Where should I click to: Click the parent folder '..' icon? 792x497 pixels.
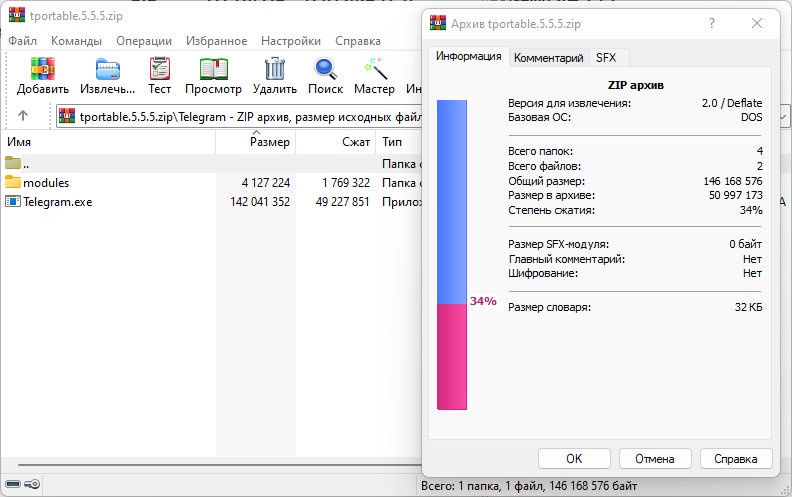click(x=13, y=163)
